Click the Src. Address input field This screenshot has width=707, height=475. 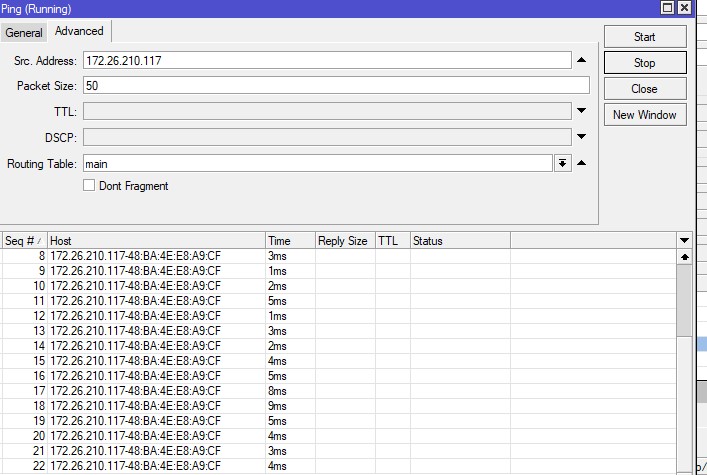point(327,60)
